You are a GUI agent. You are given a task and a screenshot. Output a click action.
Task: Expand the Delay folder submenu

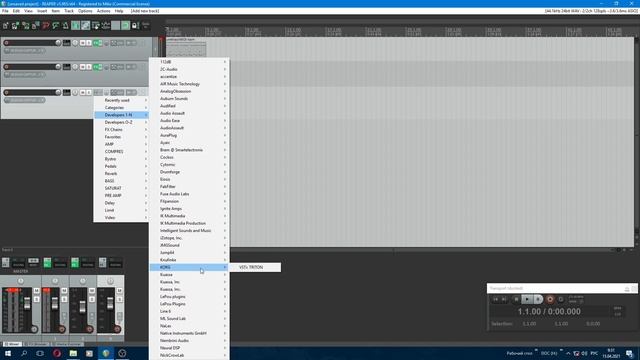[121, 203]
